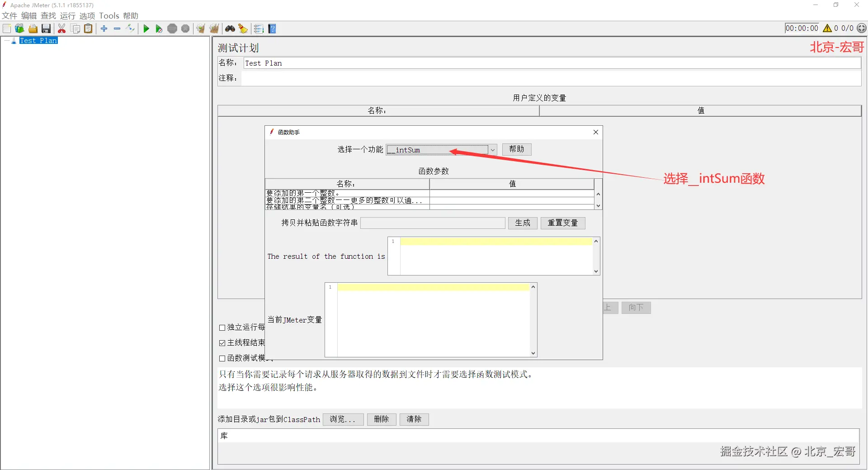The width and height of the screenshot is (868, 470).
Task: Click the 名称 column header of user variables
Action: [x=378, y=111]
